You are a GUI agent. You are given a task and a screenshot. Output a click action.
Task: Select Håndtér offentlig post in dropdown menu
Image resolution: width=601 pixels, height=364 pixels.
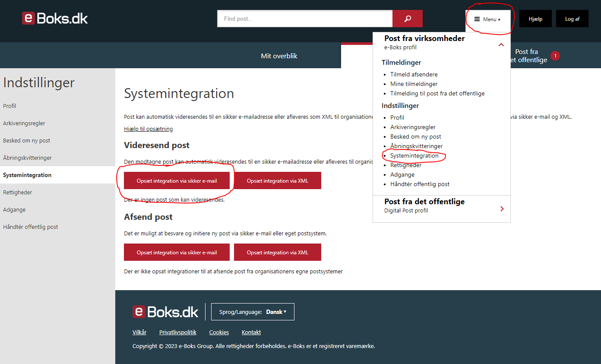click(x=420, y=184)
